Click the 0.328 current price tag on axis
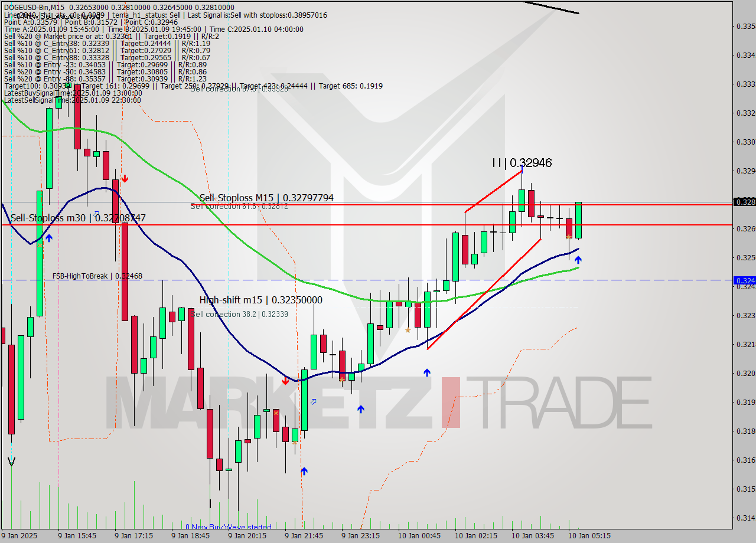756x543 pixels. tap(744, 202)
